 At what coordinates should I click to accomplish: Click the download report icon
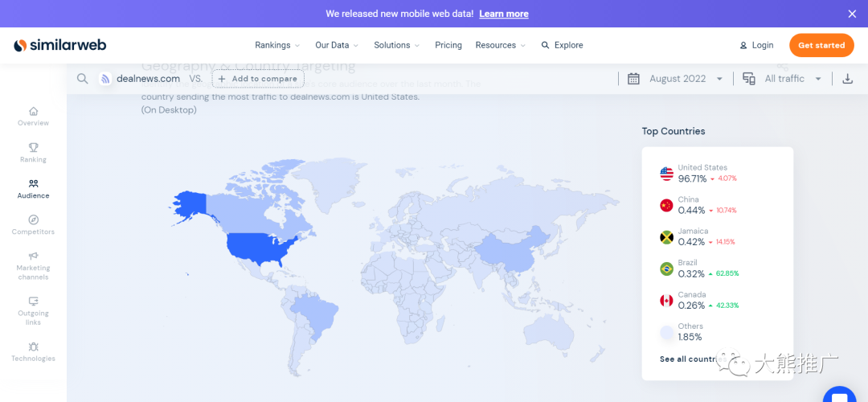point(847,79)
